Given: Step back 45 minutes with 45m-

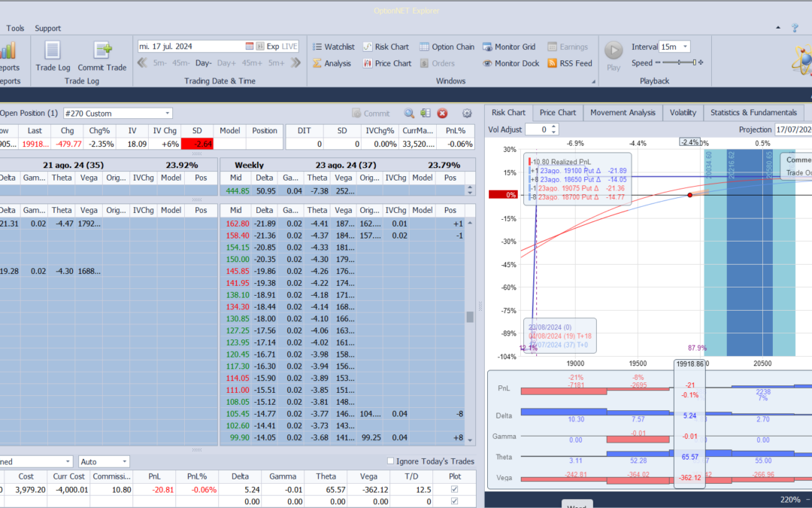Looking at the screenshot, I should pyautogui.click(x=180, y=63).
